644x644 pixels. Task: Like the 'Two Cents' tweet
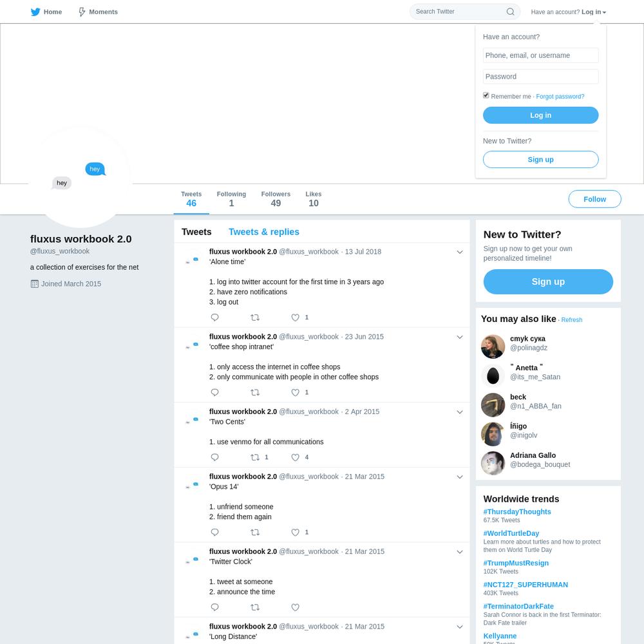296,457
